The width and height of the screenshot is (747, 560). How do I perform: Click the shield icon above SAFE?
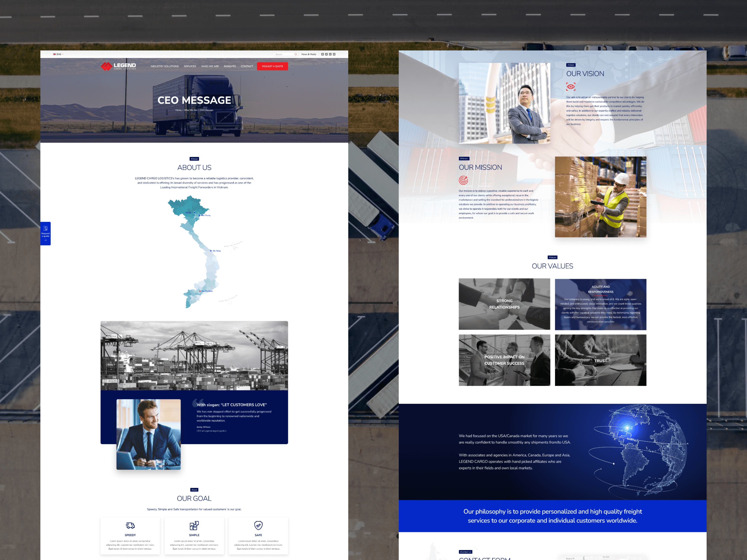click(x=258, y=525)
